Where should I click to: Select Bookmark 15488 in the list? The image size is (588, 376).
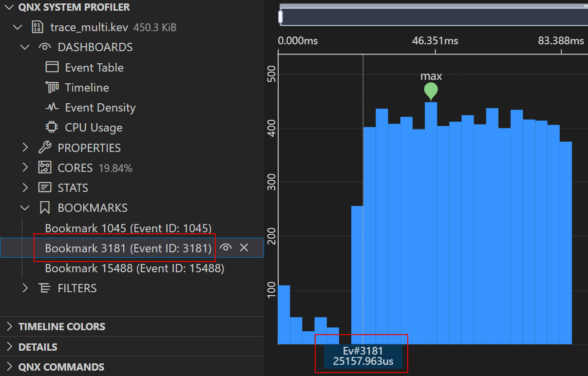[x=134, y=268]
